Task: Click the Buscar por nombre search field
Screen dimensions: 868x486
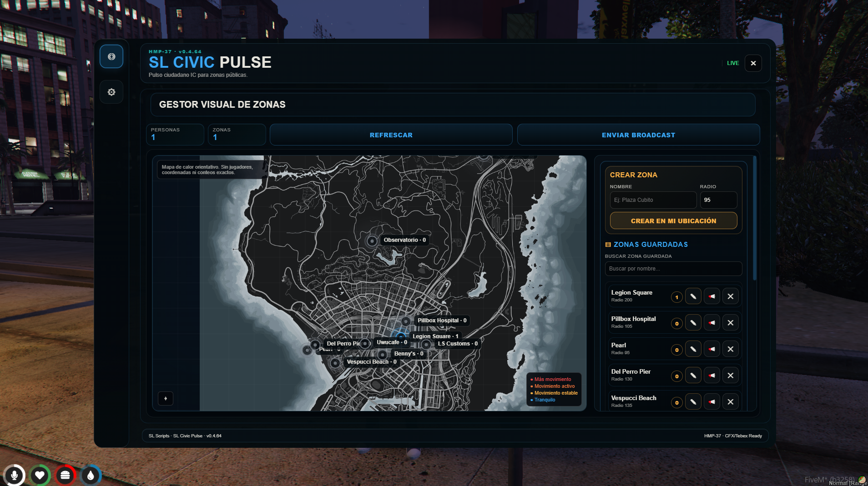Action: coord(673,269)
